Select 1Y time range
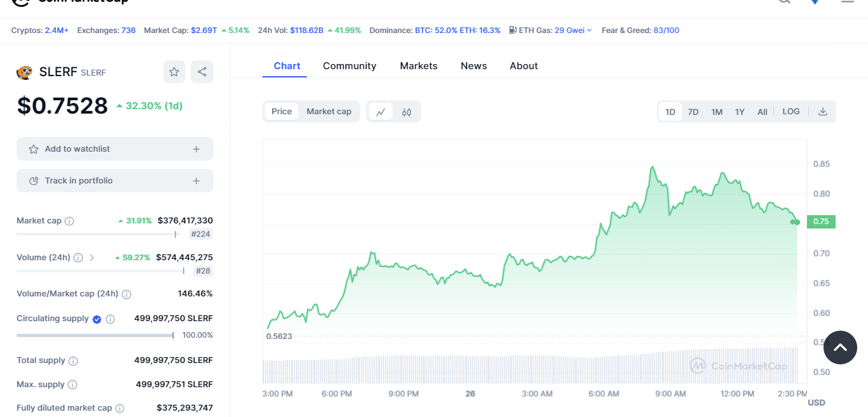Image resolution: width=868 pixels, height=417 pixels. 740,112
